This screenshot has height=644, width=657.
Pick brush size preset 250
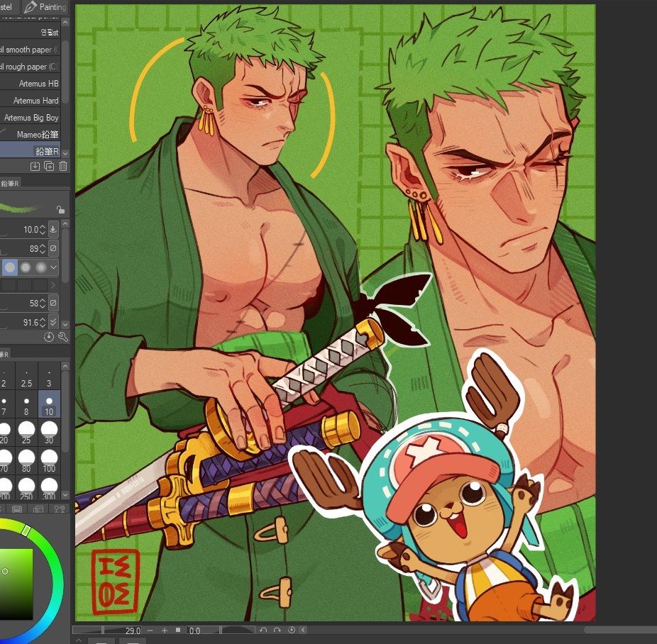[26, 487]
